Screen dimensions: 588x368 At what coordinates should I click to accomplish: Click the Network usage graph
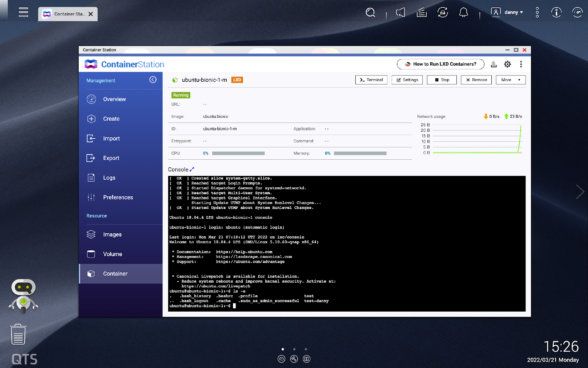pos(477,139)
